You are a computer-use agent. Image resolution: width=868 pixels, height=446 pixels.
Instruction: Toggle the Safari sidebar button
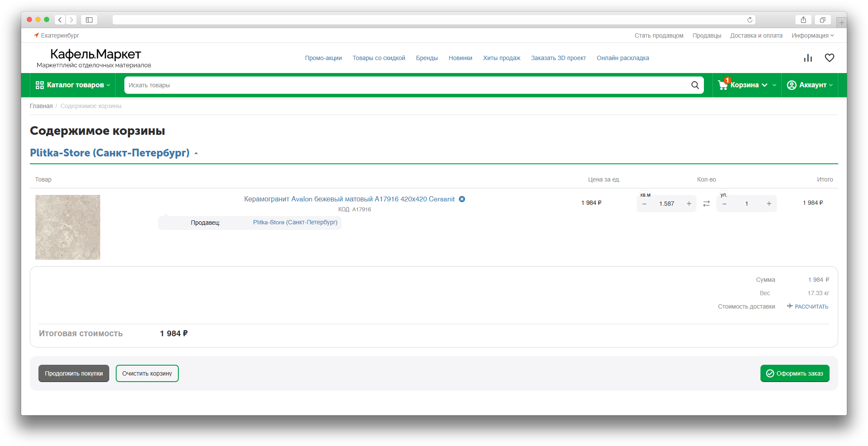pos(89,20)
